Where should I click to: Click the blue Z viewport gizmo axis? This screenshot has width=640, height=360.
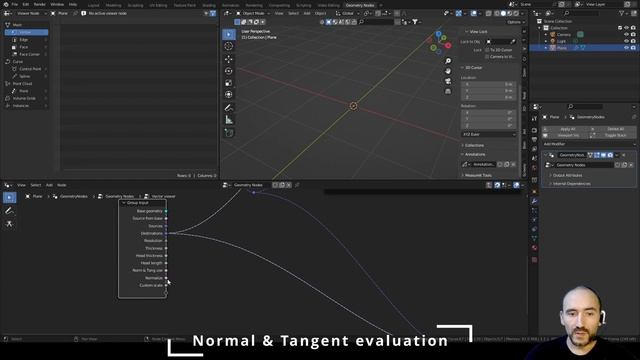click(x=438, y=34)
